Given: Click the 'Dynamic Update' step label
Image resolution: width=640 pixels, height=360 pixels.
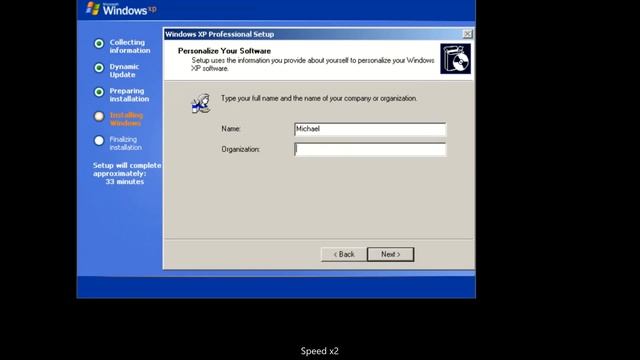Looking at the screenshot, I should (124, 71).
